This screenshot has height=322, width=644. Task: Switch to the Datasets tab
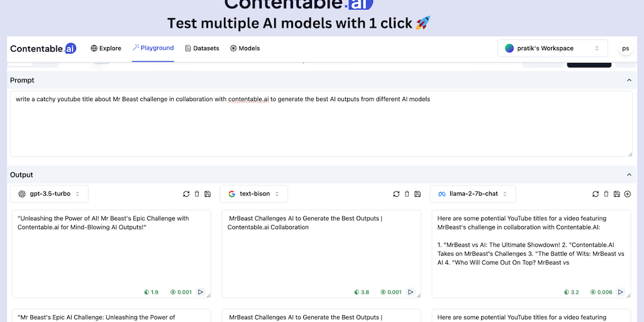[x=202, y=48]
